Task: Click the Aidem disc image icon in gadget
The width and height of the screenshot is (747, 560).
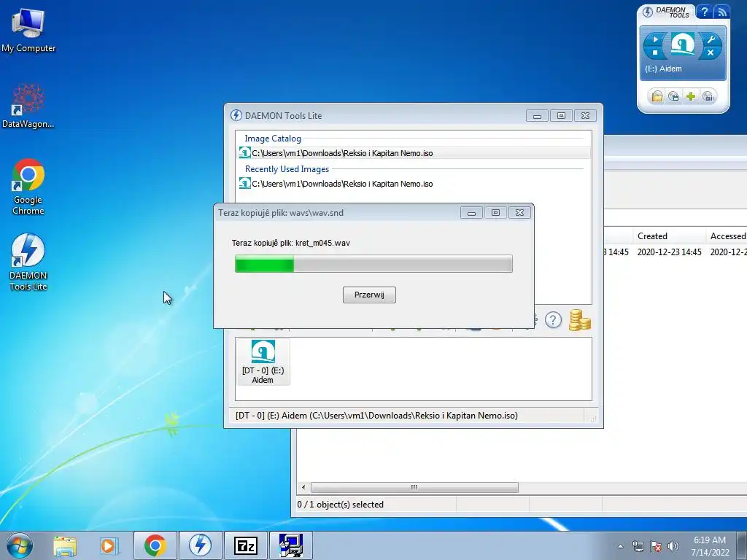Action: (x=683, y=44)
